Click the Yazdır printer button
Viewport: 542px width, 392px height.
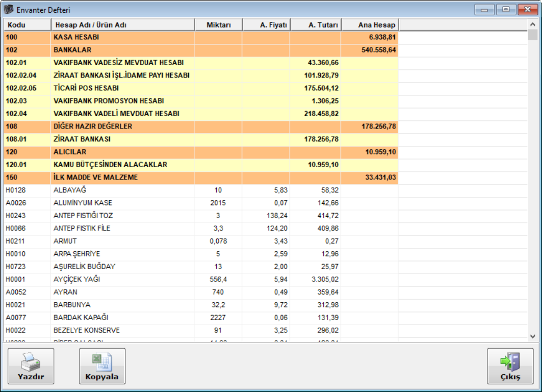[x=31, y=366]
